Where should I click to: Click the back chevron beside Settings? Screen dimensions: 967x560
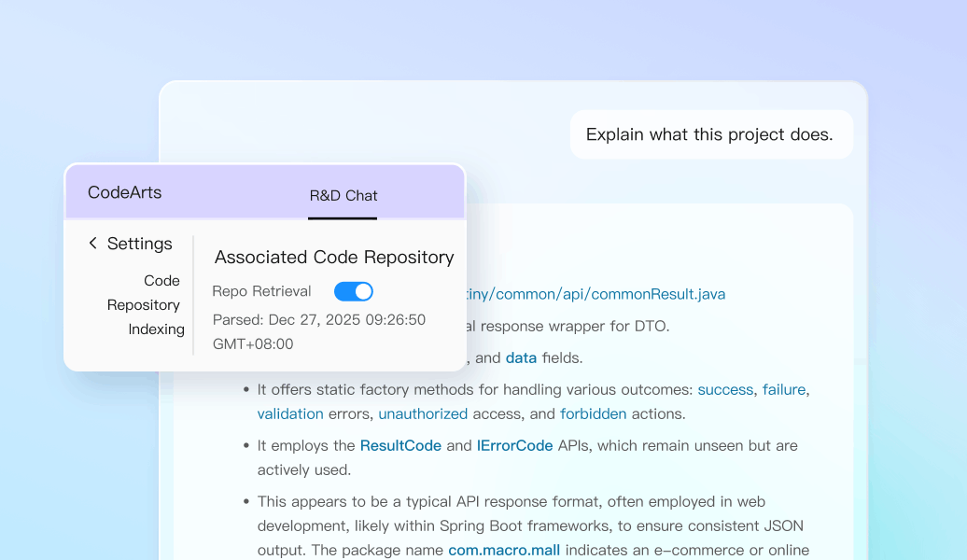[92, 244]
